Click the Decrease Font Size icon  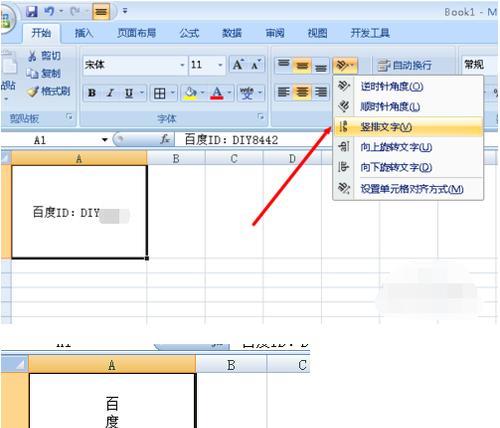tap(256, 64)
